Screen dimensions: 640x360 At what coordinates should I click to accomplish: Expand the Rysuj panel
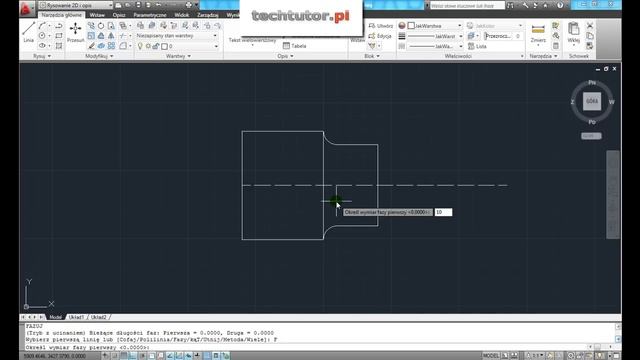[42, 56]
